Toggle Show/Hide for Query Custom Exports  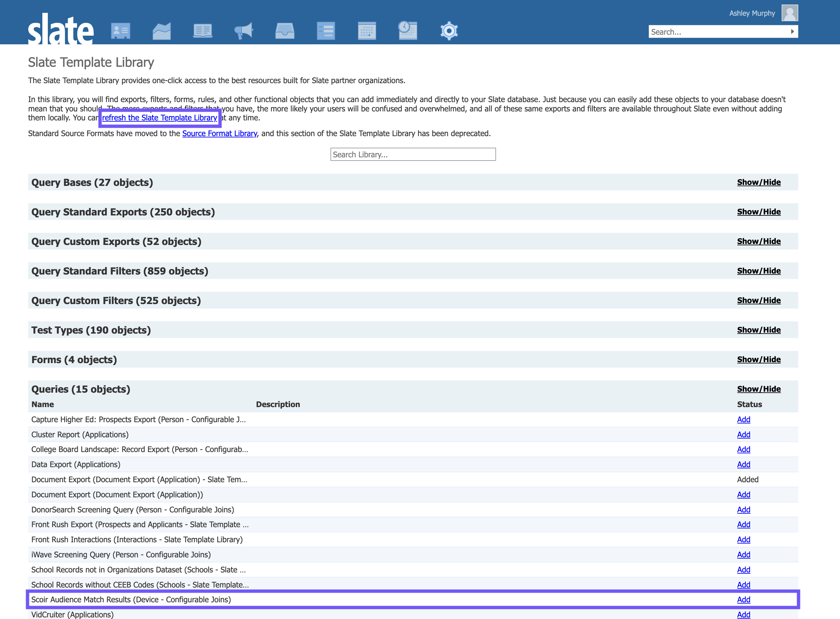click(x=759, y=241)
